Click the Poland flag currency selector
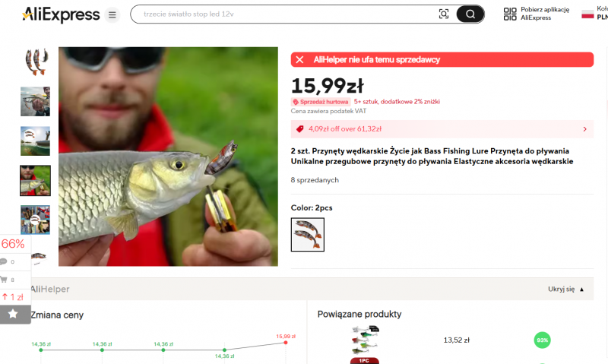608x364 pixels. 587,14
